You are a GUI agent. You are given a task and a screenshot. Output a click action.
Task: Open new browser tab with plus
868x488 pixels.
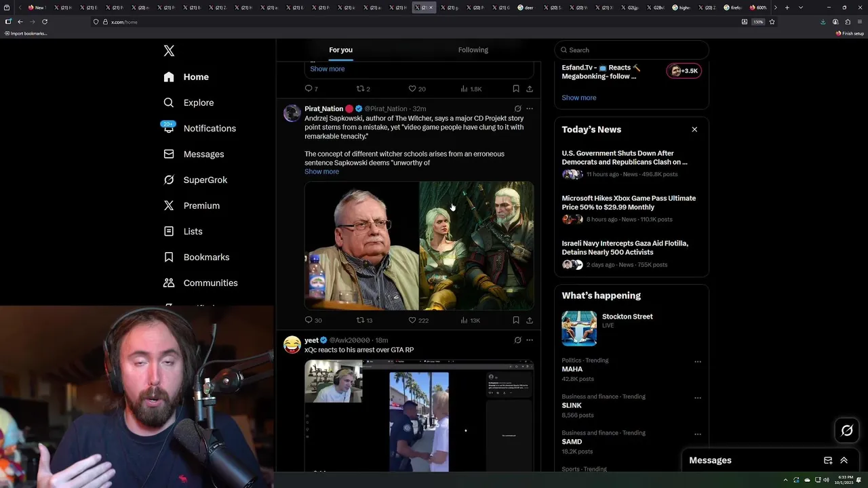[x=787, y=7]
